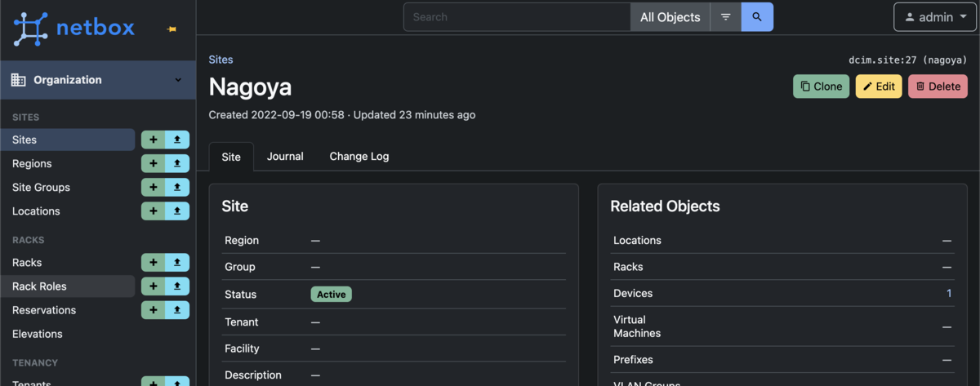Viewport: 980px width, 386px height.
Task: Click the add icon next to Sites
Action: tap(154, 140)
